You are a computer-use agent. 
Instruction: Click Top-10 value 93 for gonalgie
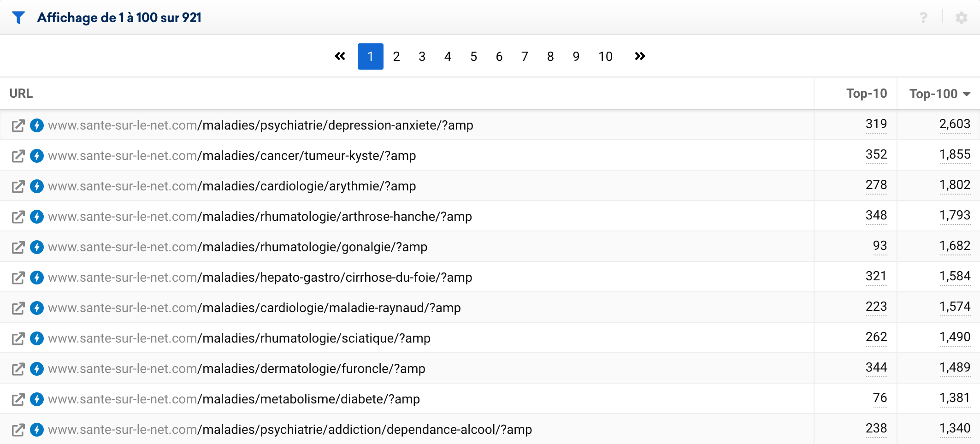point(880,246)
